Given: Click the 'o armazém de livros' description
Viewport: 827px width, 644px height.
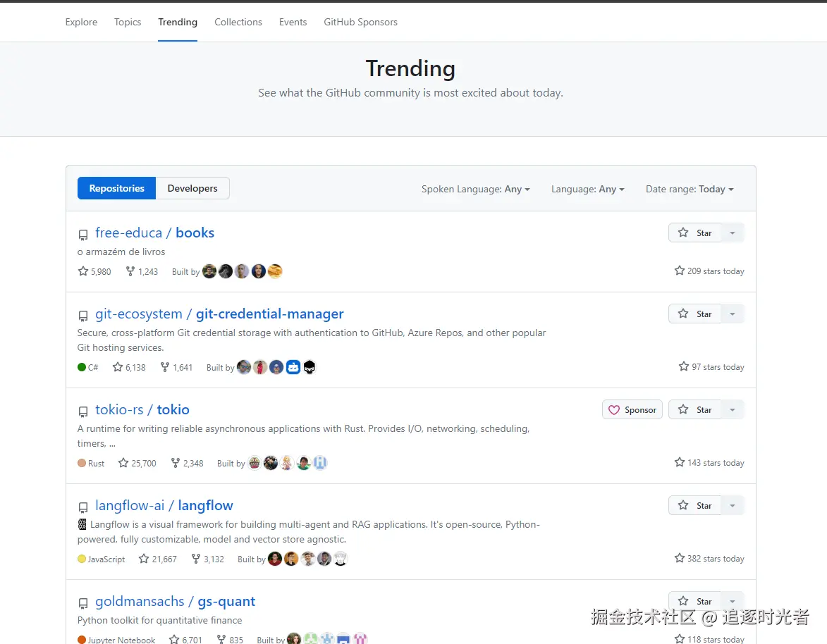Looking at the screenshot, I should [x=121, y=252].
